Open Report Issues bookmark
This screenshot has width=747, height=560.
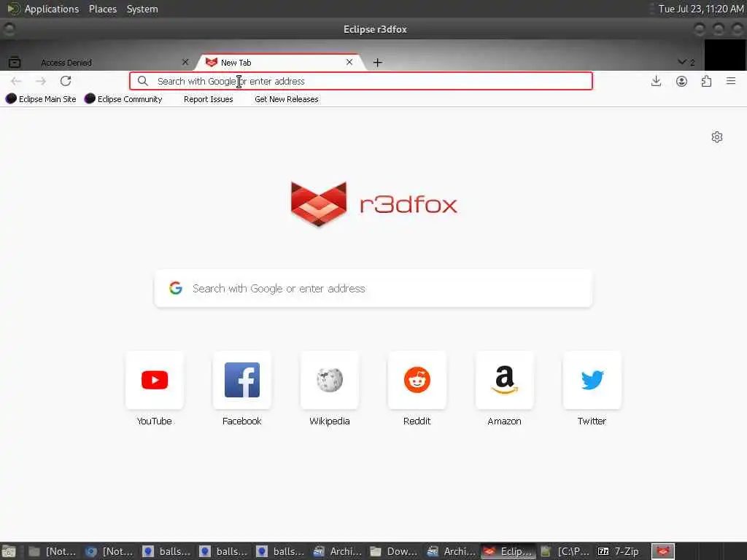(208, 99)
